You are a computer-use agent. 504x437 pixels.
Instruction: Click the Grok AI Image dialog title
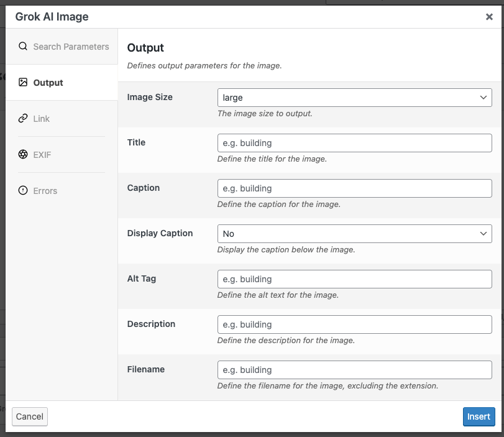coord(52,17)
